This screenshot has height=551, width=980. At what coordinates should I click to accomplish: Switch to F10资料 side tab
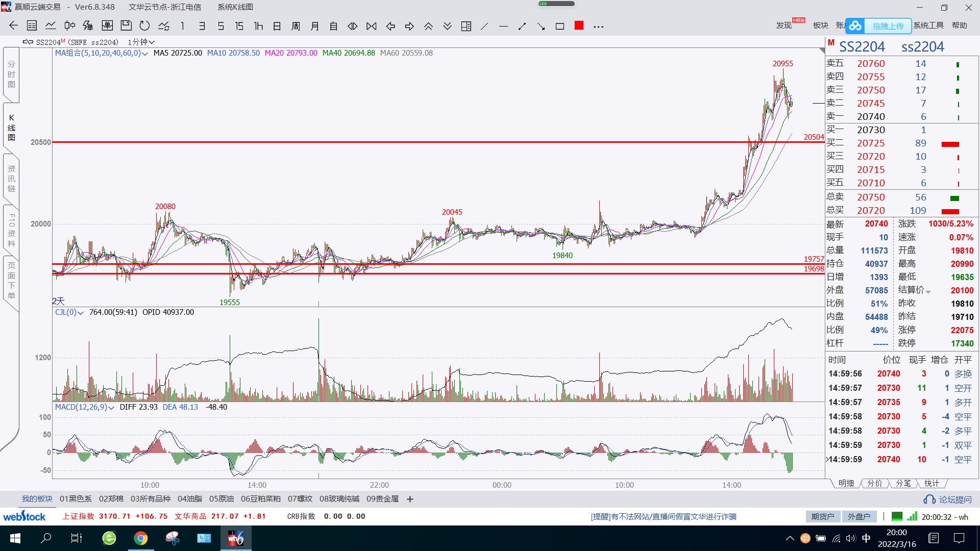pyautogui.click(x=11, y=230)
